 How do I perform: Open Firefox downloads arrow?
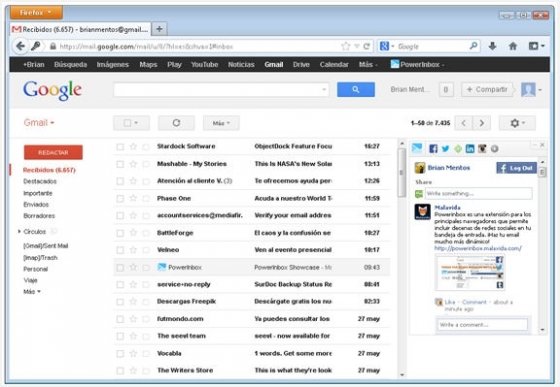pos(492,46)
